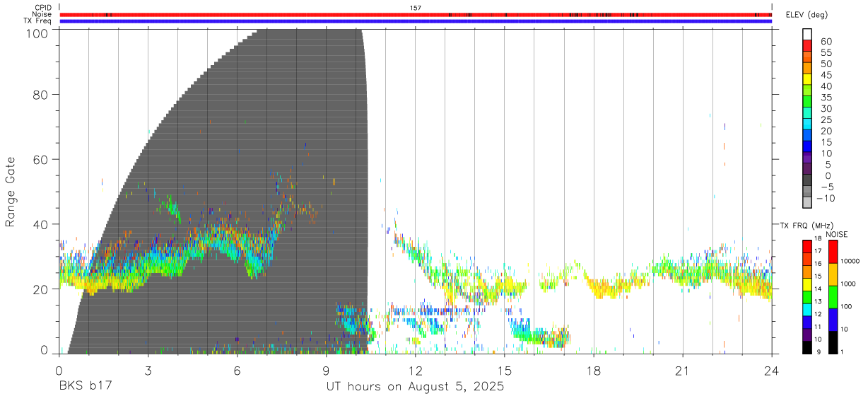
Task: Select the cyan segment of TX FRQ bar
Action: tap(807, 310)
